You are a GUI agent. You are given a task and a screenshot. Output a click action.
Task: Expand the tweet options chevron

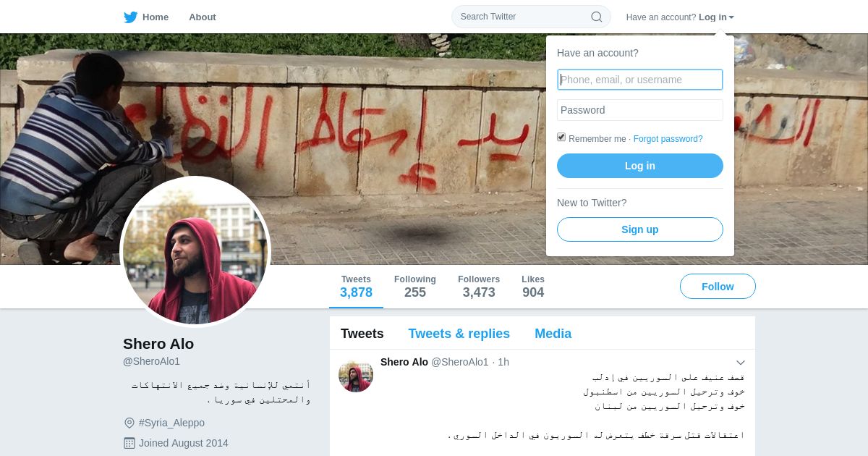[740, 363]
